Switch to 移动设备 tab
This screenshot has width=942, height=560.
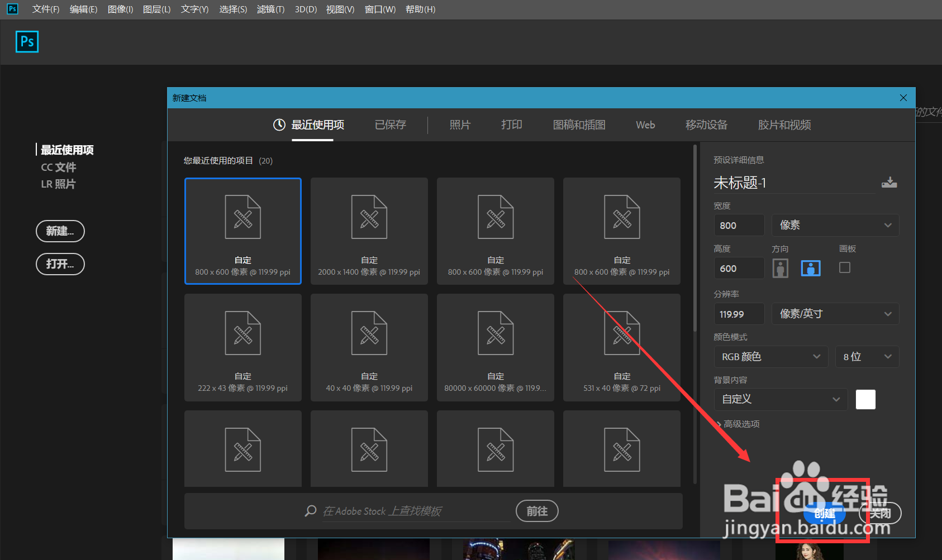[706, 125]
